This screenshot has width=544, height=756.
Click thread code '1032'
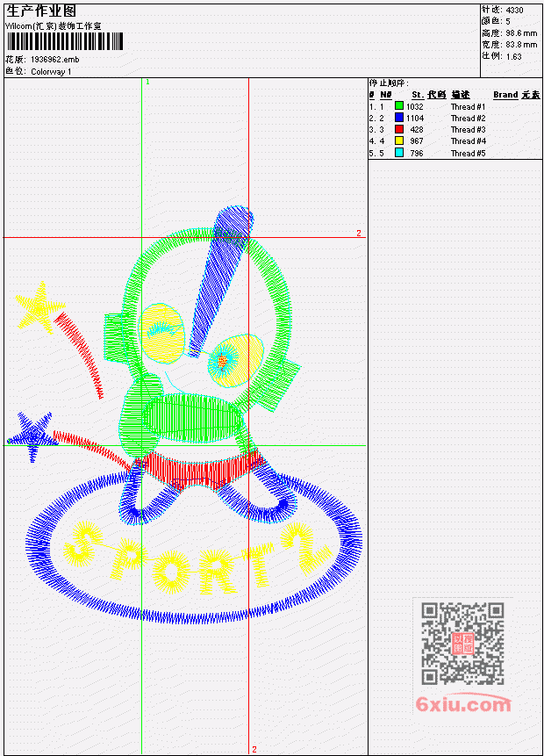[x=414, y=106]
